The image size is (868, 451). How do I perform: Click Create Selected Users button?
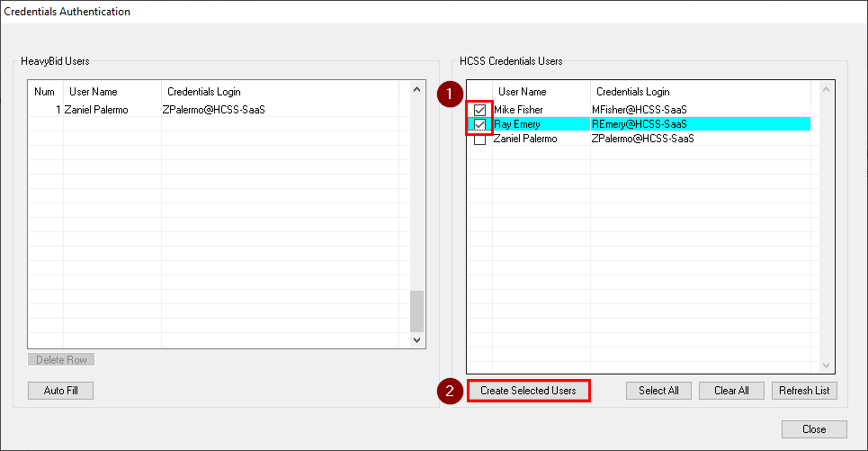tap(528, 391)
